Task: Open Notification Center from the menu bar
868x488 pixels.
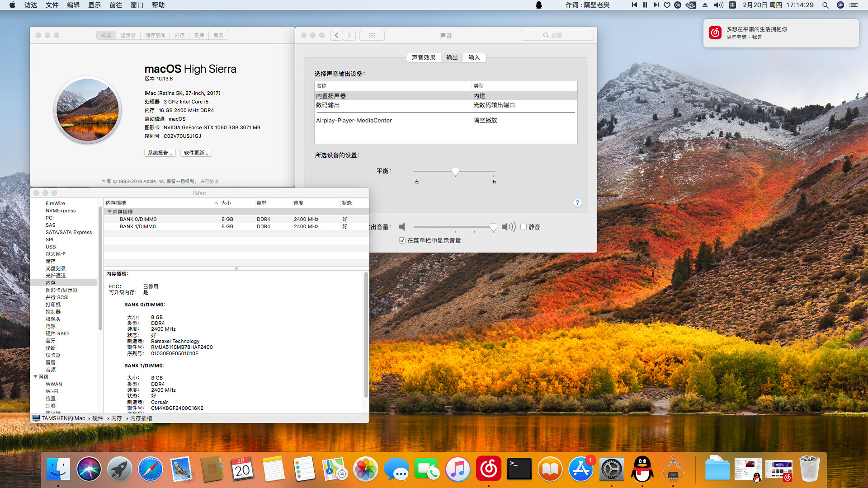Action: point(854,5)
